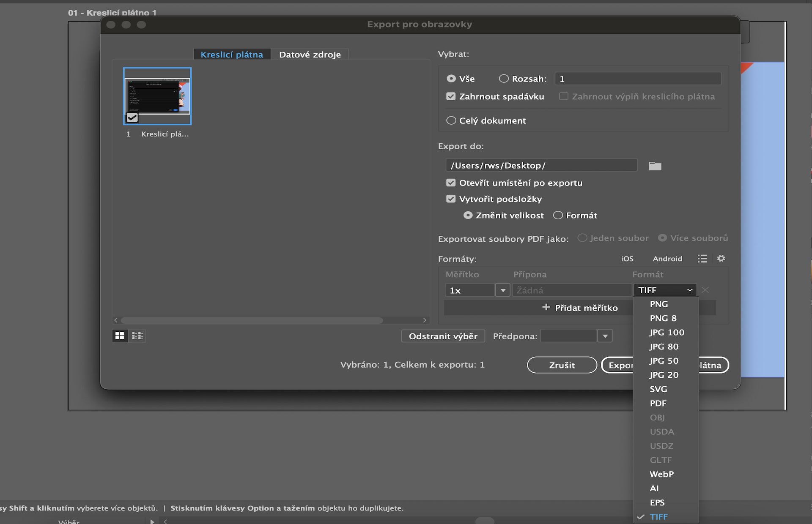Disable Otevřít umístění po exportu
Screen dimensions: 812x524
[x=451, y=183]
